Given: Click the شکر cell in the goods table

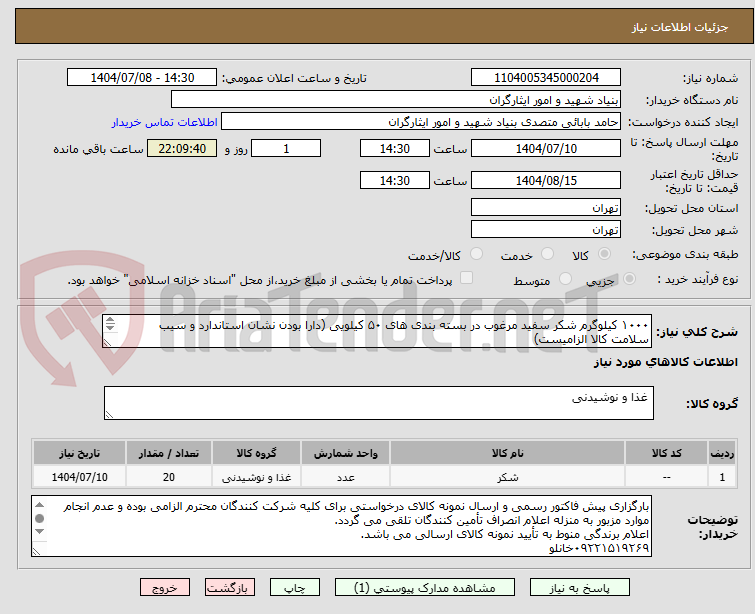Looking at the screenshot, I should click(x=508, y=477).
